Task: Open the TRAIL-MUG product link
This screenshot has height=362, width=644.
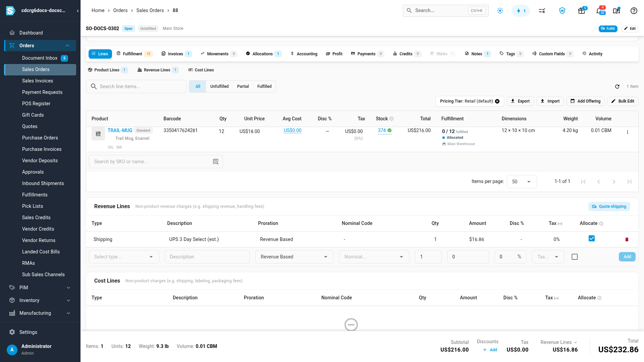Action: [120, 130]
